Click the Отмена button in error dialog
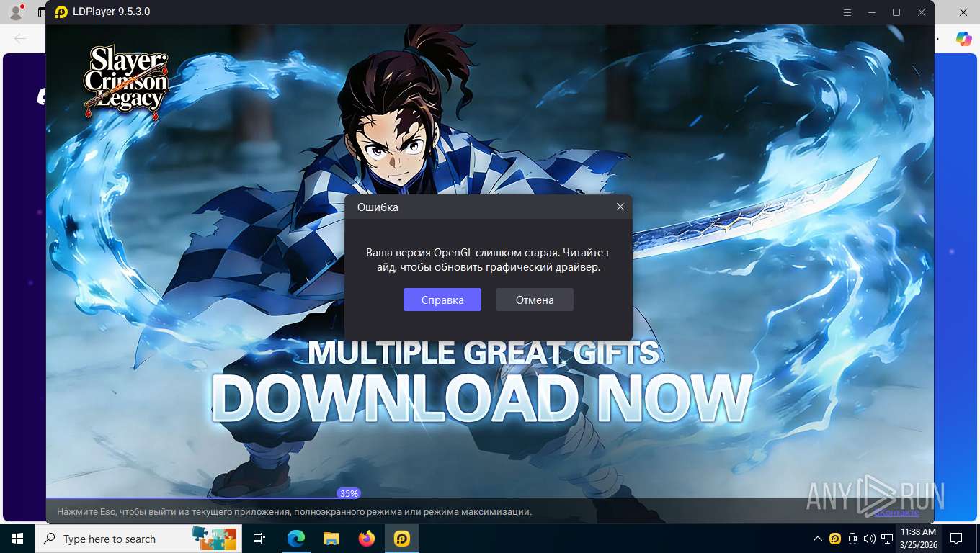The height and width of the screenshot is (553, 980). [x=534, y=300]
